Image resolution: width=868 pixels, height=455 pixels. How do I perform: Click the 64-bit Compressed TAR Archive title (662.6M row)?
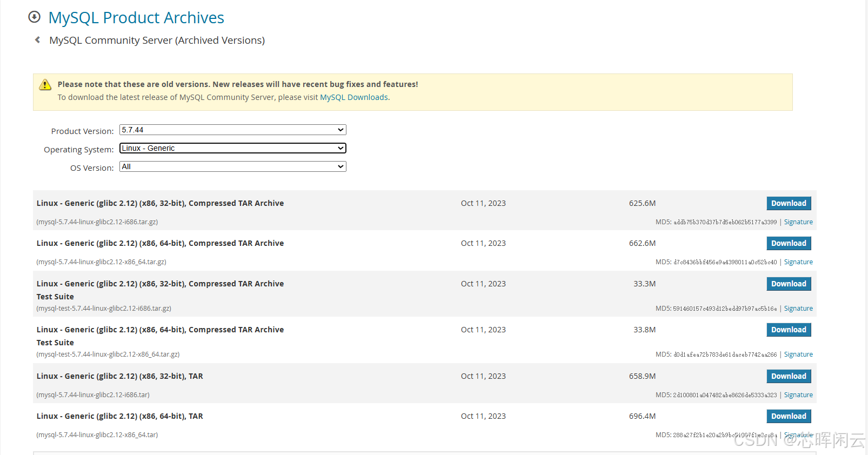(160, 243)
